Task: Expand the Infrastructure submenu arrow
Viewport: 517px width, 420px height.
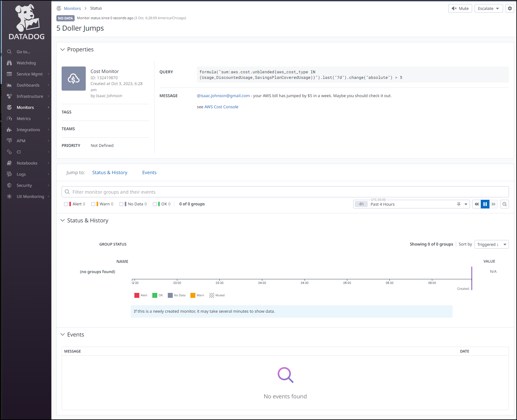Action: click(49, 96)
